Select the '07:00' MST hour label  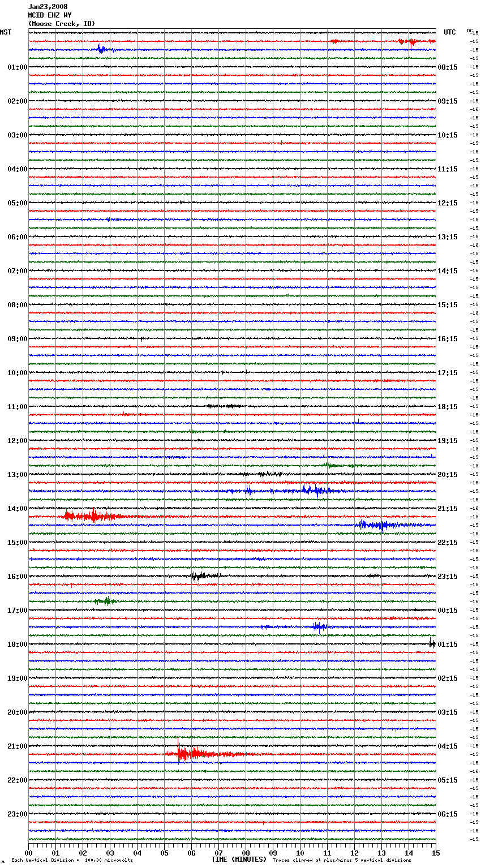(x=17, y=271)
